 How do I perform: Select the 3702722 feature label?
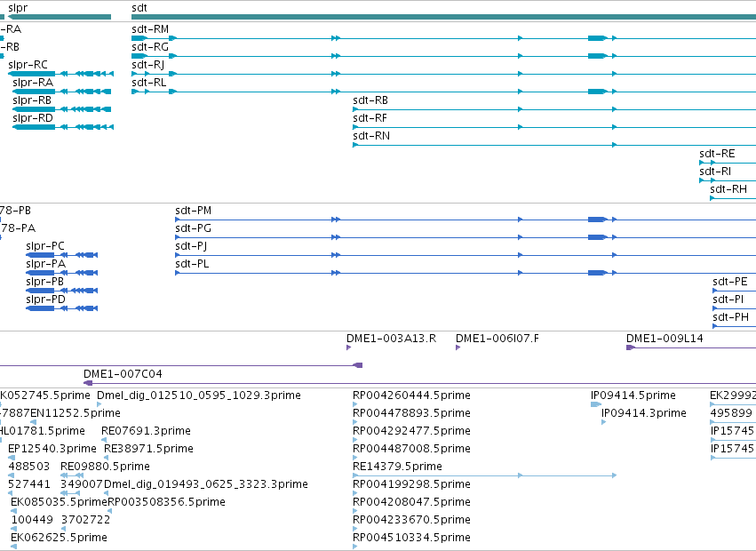click(x=86, y=520)
